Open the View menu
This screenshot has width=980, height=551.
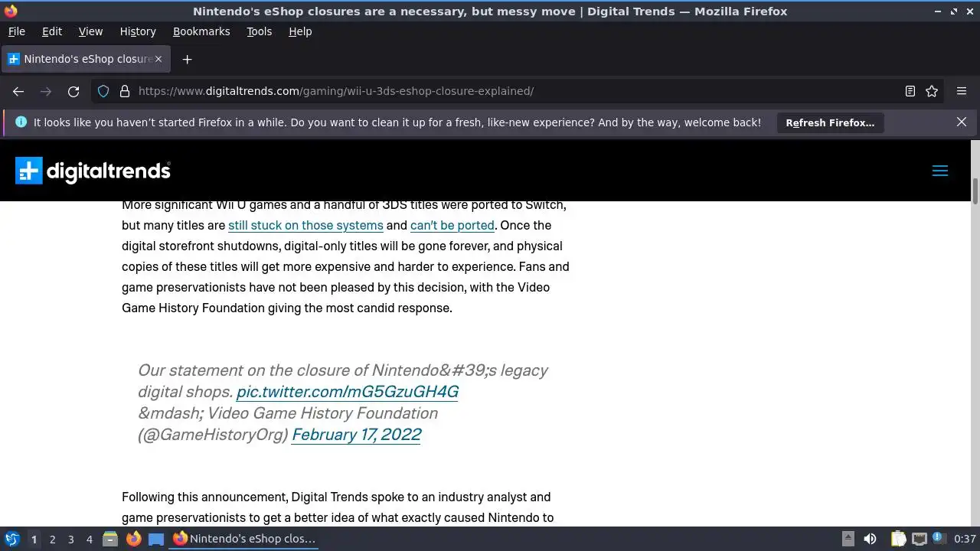click(90, 31)
